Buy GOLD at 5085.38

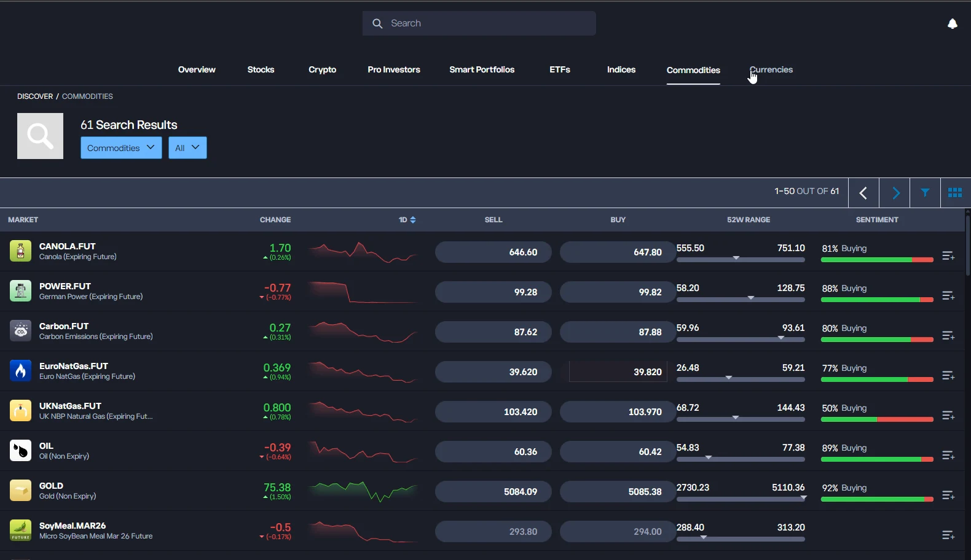618,492
